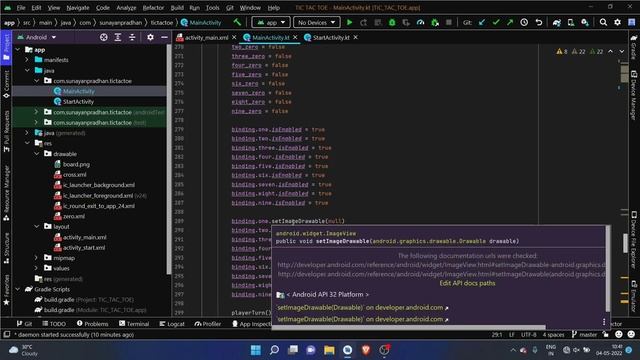Open Windows Start button on taskbar
The width and height of the screenshot is (640, 360).
pos(256,350)
